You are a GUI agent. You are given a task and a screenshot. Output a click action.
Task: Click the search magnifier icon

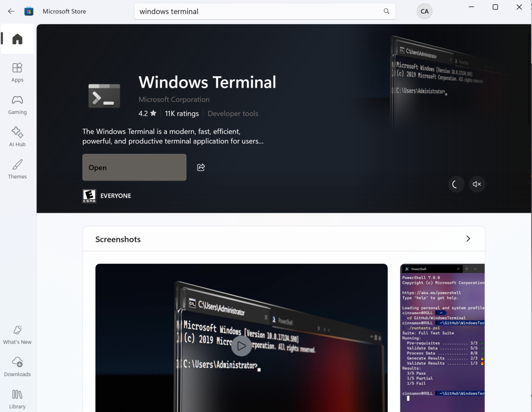point(387,11)
